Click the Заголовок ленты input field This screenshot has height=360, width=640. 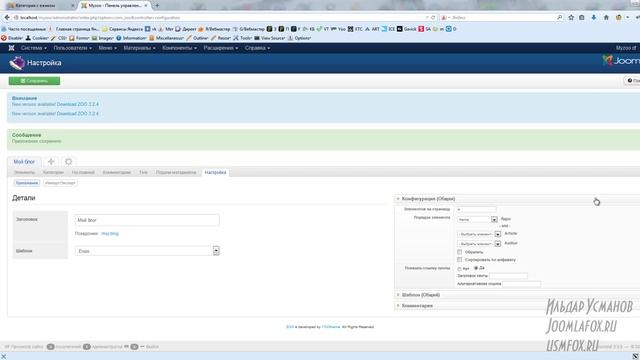tap(509, 276)
